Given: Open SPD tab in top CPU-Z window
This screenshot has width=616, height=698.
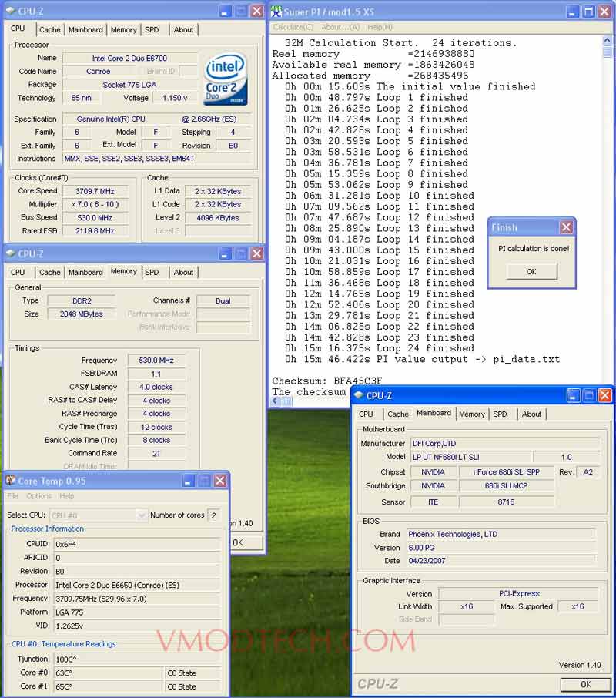Looking at the screenshot, I should pyautogui.click(x=152, y=30).
